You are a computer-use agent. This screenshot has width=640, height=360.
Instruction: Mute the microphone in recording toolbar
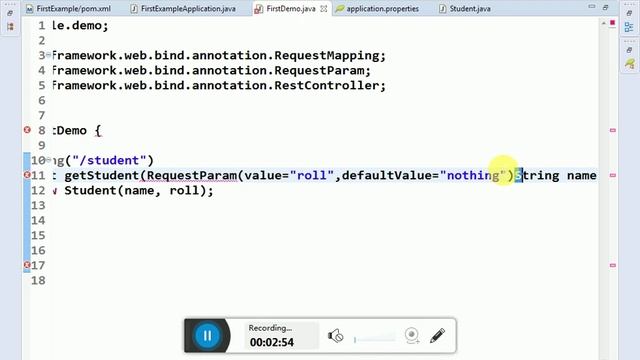[x=336, y=336]
